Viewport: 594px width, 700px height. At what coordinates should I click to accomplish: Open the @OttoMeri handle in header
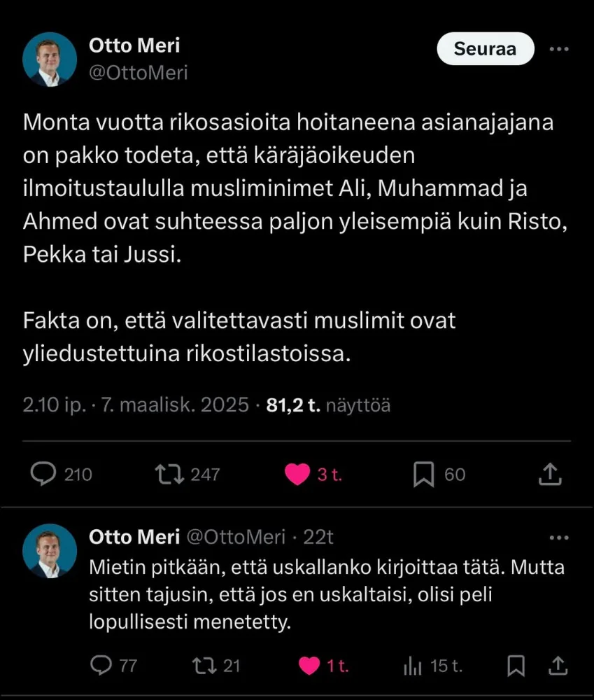[139, 72]
